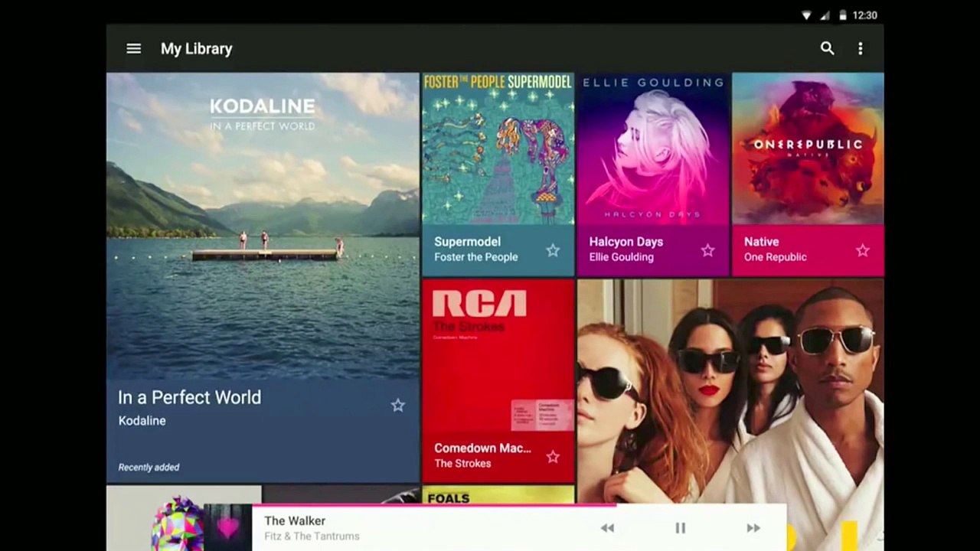980x551 pixels.
Task: Open Kodaline In a Perfect World cover
Action: coord(263,226)
